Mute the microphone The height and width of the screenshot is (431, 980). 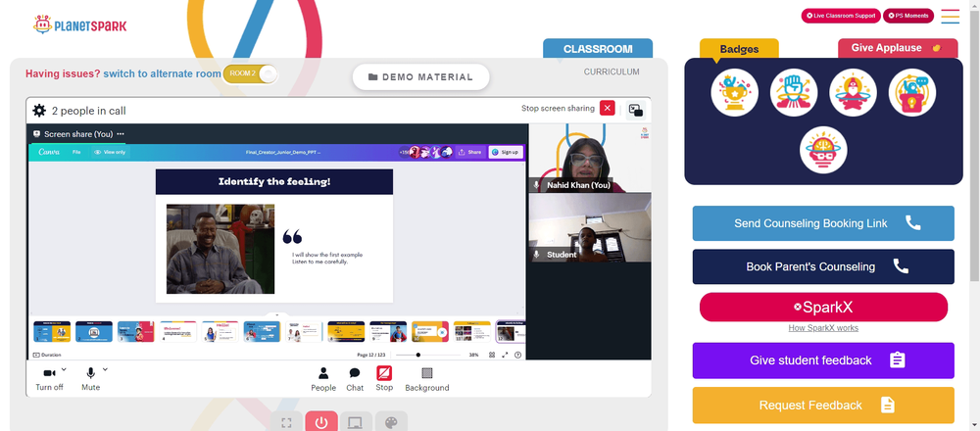tap(90, 378)
